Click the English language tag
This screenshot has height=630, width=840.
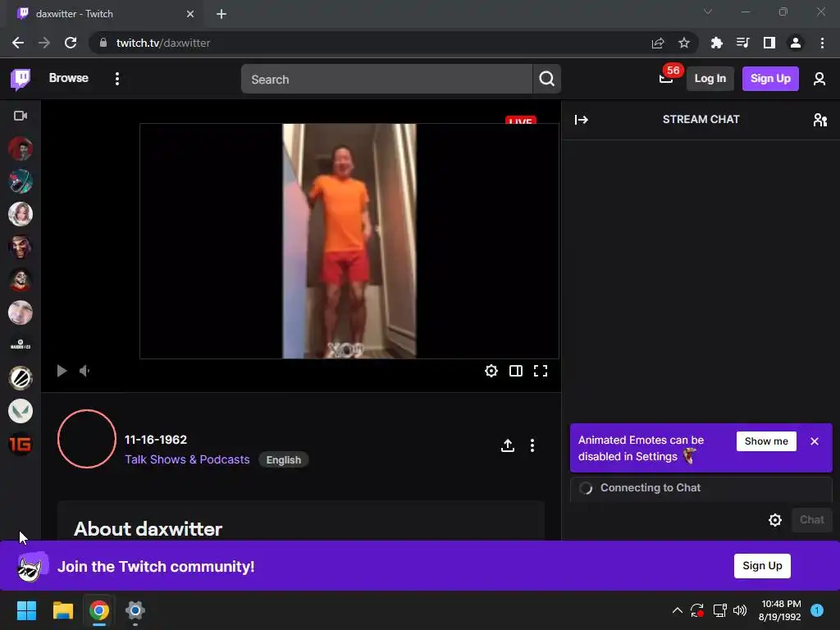click(x=283, y=459)
